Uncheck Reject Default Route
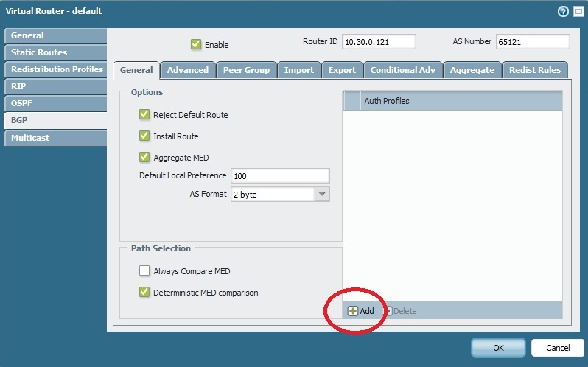Screen dimensions: 588x367 (x=144, y=114)
